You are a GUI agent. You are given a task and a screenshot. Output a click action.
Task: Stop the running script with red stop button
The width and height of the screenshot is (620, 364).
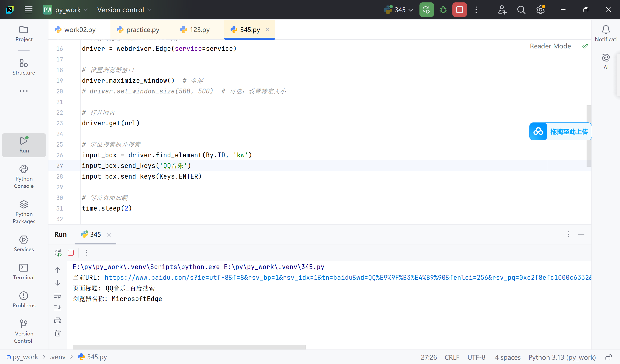tap(459, 10)
